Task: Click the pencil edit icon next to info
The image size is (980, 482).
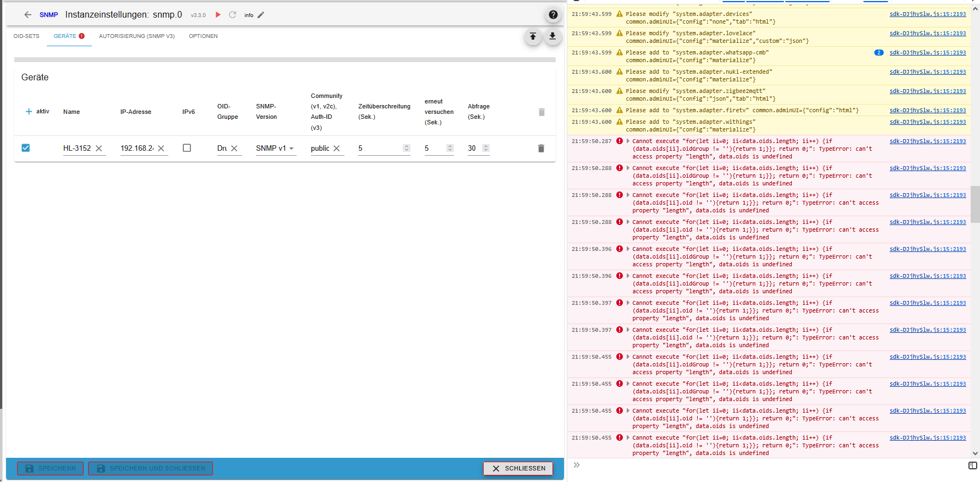Action: point(261,15)
